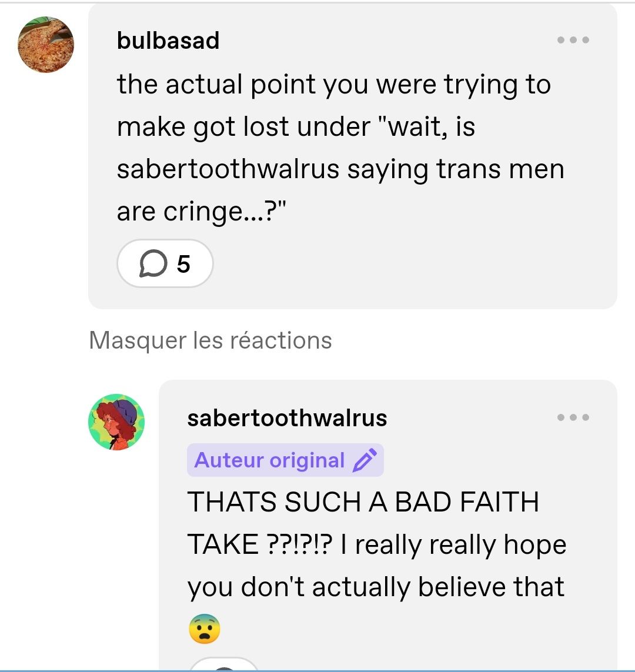
Task: Click the text 'make got lost under' in comment
Action: (243, 127)
